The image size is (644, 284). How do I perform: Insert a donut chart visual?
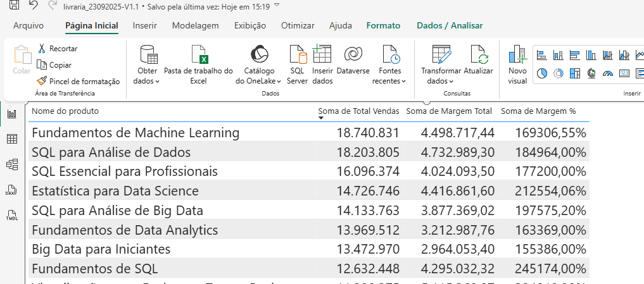click(558, 73)
